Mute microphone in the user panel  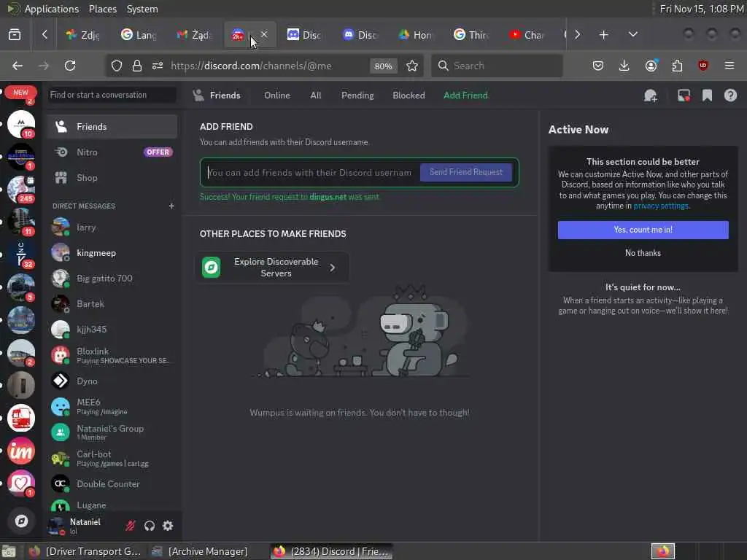pyautogui.click(x=130, y=526)
